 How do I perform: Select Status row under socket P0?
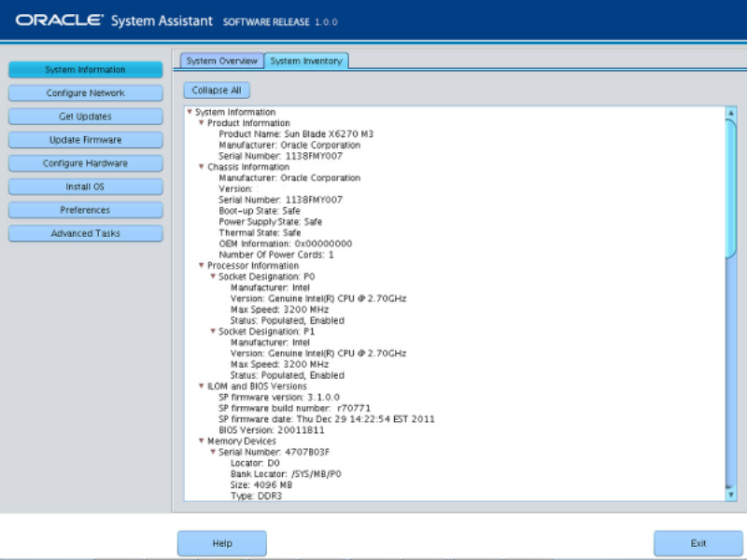288,320
